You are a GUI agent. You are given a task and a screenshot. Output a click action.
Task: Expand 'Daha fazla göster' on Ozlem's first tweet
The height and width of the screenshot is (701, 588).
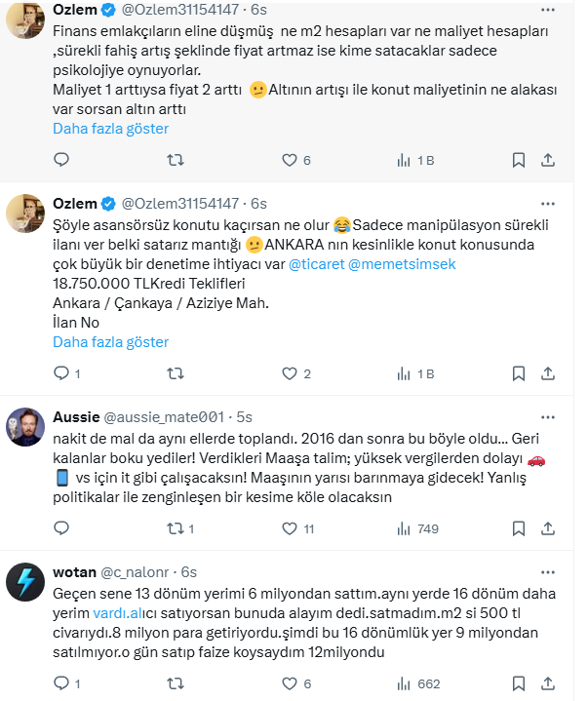(110, 129)
